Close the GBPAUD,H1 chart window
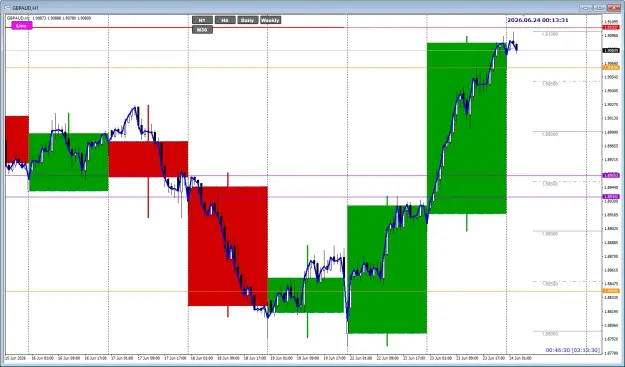The image size is (625, 367). (x=613, y=8)
